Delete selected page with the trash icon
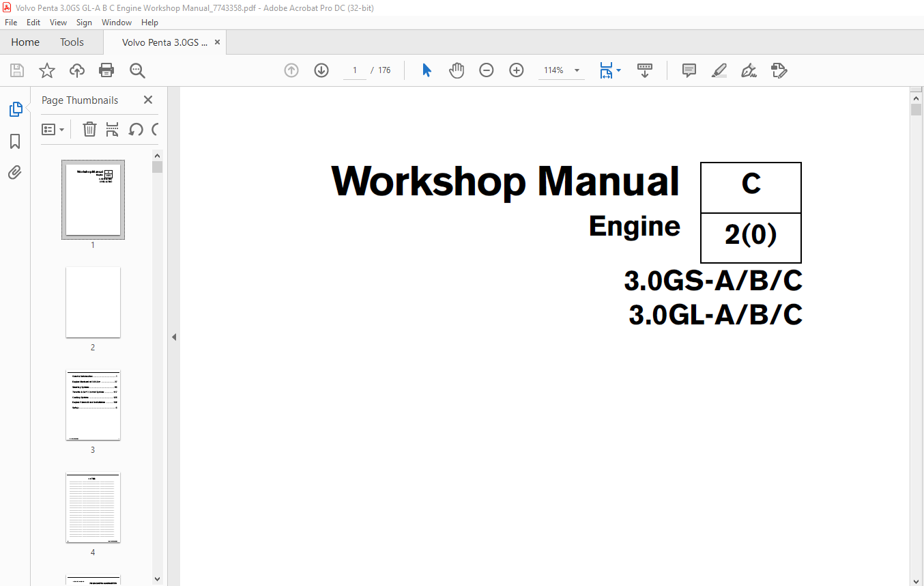This screenshot has height=586, width=924. 89,129
